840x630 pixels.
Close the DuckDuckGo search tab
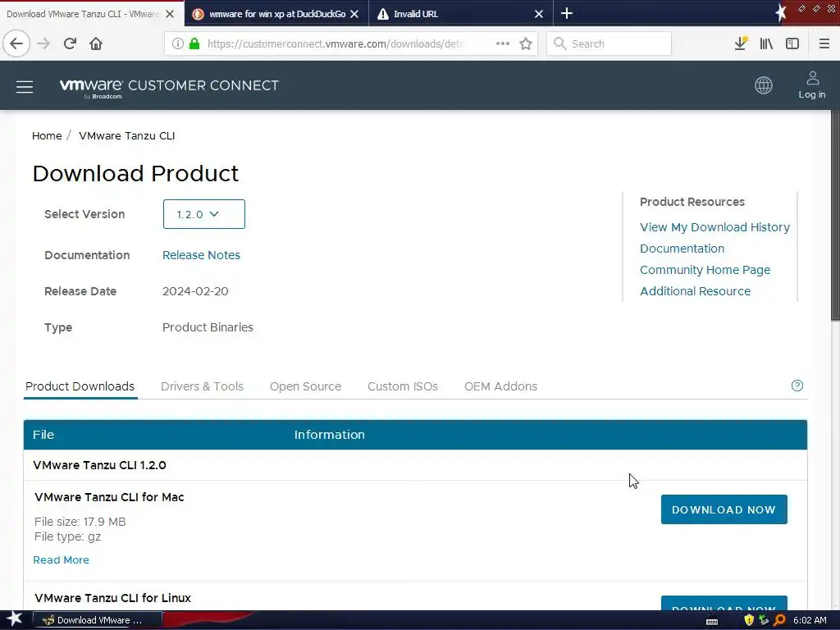click(354, 14)
